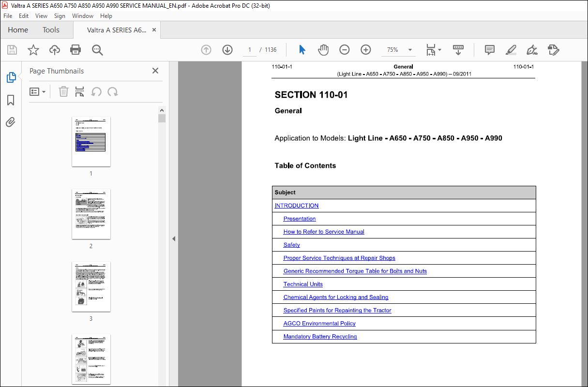Screen dimensions: 588x387
Task: Select the highlight text pen tool
Action: [x=511, y=50]
